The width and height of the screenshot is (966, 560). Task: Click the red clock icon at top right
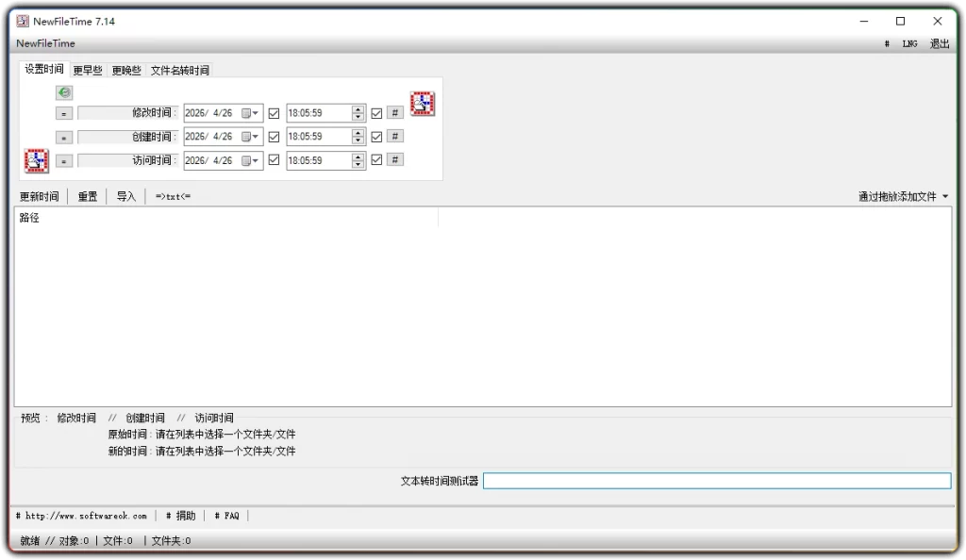422,103
